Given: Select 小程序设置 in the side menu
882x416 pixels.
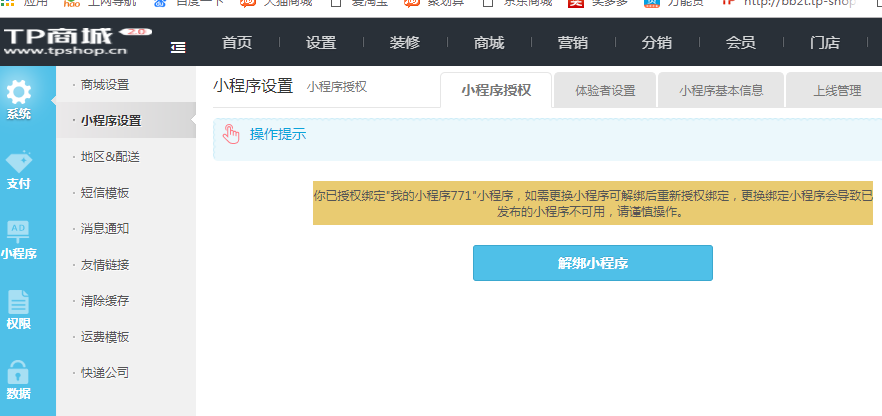Looking at the screenshot, I should 126,120.
